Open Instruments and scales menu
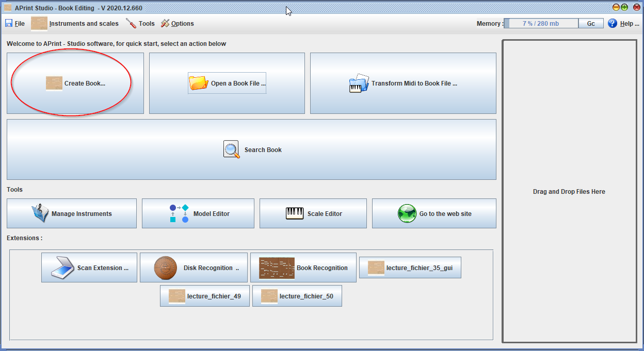644x351 pixels. [75, 24]
